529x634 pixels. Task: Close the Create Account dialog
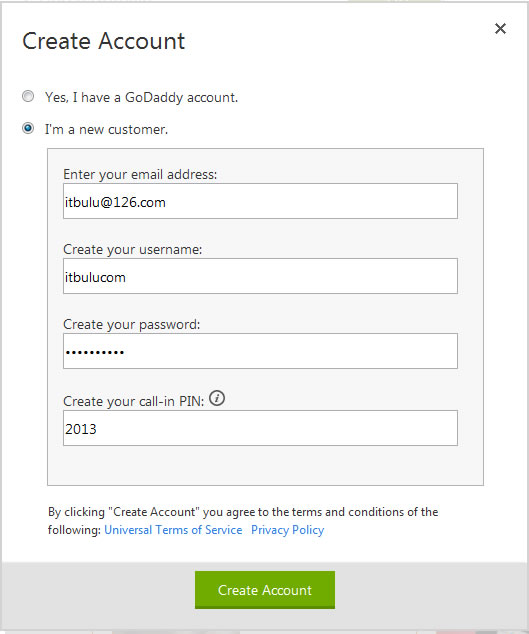pyautogui.click(x=500, y=28)
